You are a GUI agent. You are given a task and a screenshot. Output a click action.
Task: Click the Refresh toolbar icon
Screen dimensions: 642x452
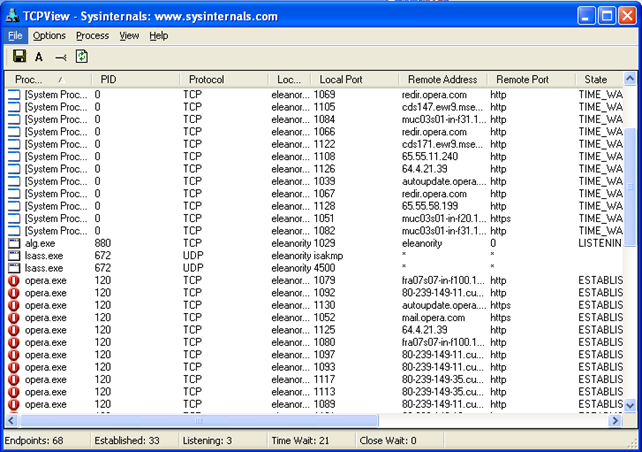coord(82,57)
